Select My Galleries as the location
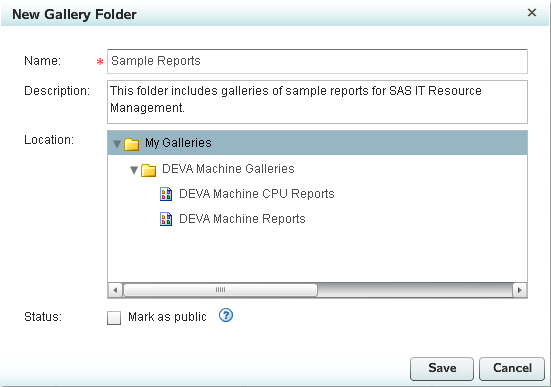The height and width of the screenshot is (387, 551). pyautogui.click(x=317, y=143)
